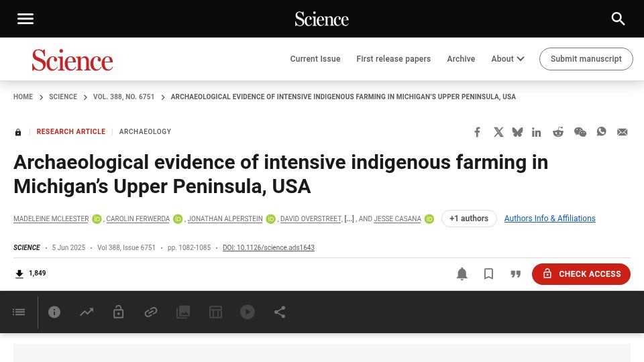Image resolution: width=644 pixels, height=362 pixels.
Task: Share article on WeChat
Action: [580, 132]
